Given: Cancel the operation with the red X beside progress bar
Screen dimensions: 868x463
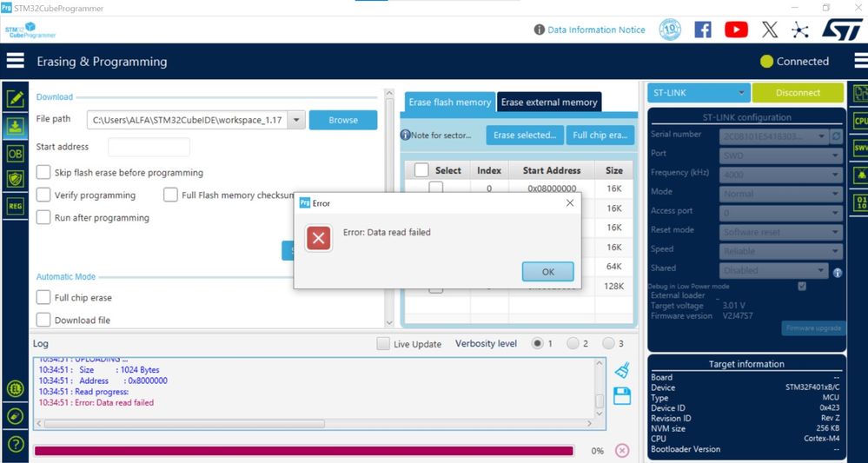Looking at the screenshot, I should 622,451.
